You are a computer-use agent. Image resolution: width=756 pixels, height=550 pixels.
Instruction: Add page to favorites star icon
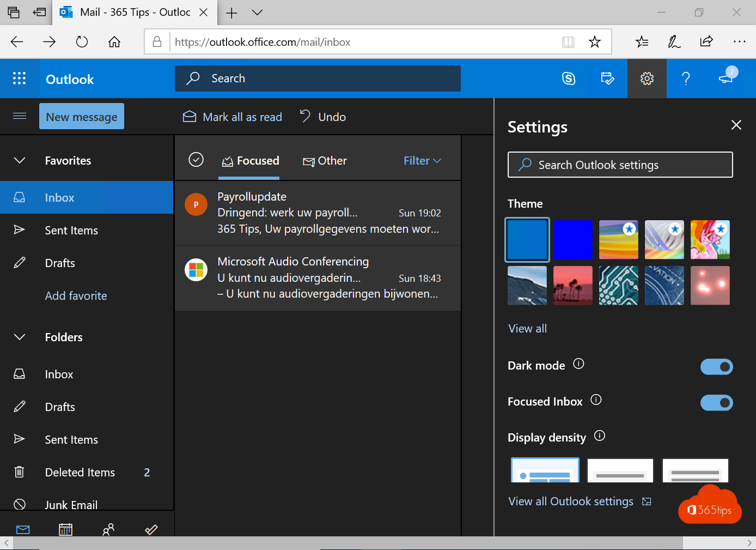click(x=595, y=42)
